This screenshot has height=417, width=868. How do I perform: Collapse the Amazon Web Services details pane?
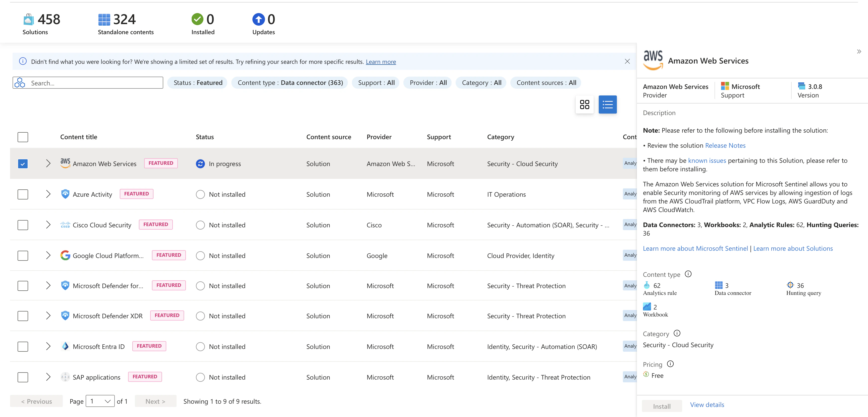pos(859,51)
